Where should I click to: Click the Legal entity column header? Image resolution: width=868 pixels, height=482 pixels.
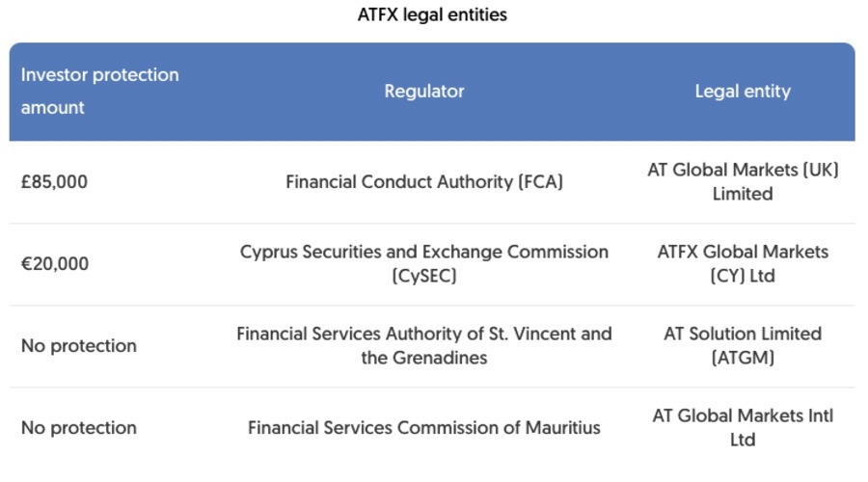click(x=743, y=92)
